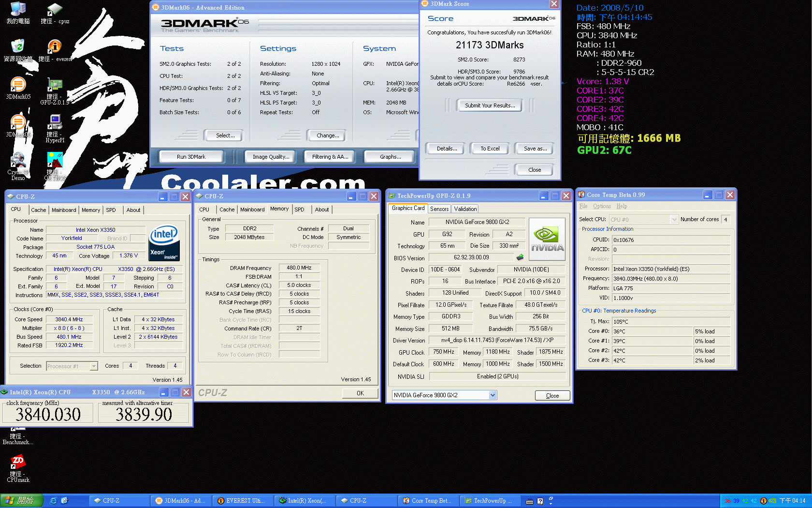Click the clock frequency 3840.030 readout
The height and width of the screenshot is (508, 812).
[48, 415]
